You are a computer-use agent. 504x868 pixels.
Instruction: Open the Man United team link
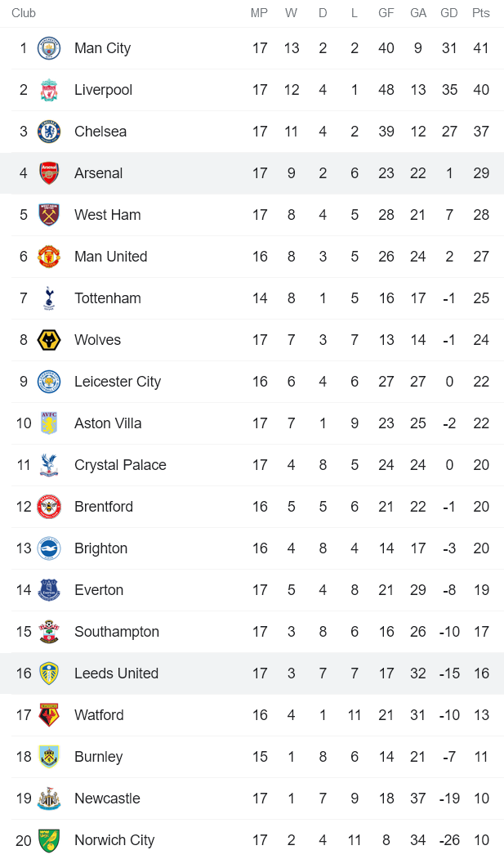pos(110,257)
